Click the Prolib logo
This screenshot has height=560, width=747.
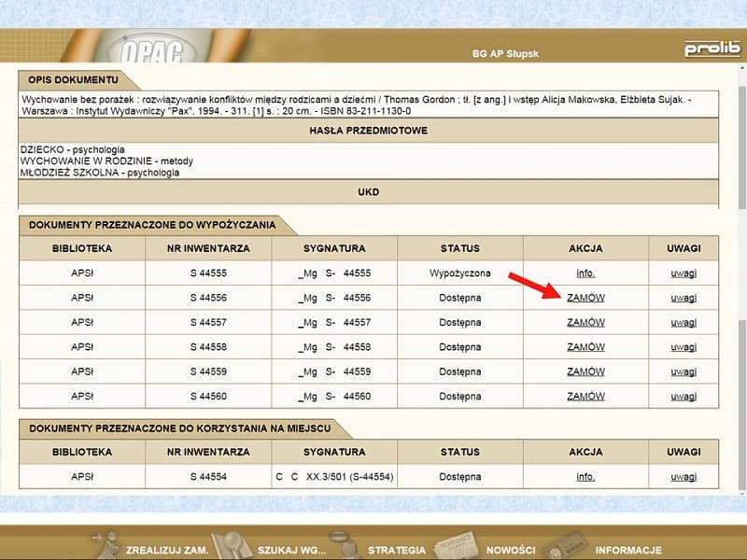pos(712,49)
